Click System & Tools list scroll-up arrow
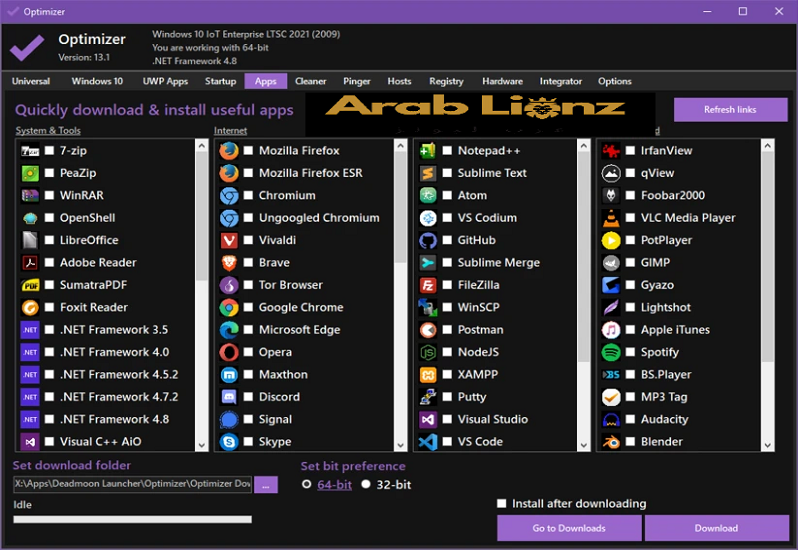800x550 pixels. 202,146
